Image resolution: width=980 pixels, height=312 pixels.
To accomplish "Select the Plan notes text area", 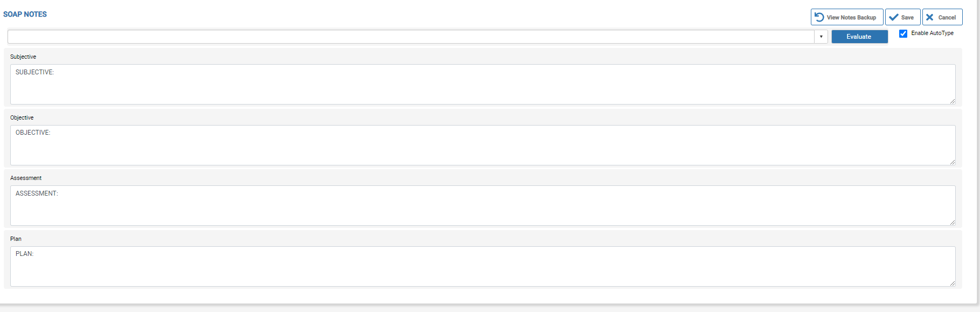I will tap(482, 267).
